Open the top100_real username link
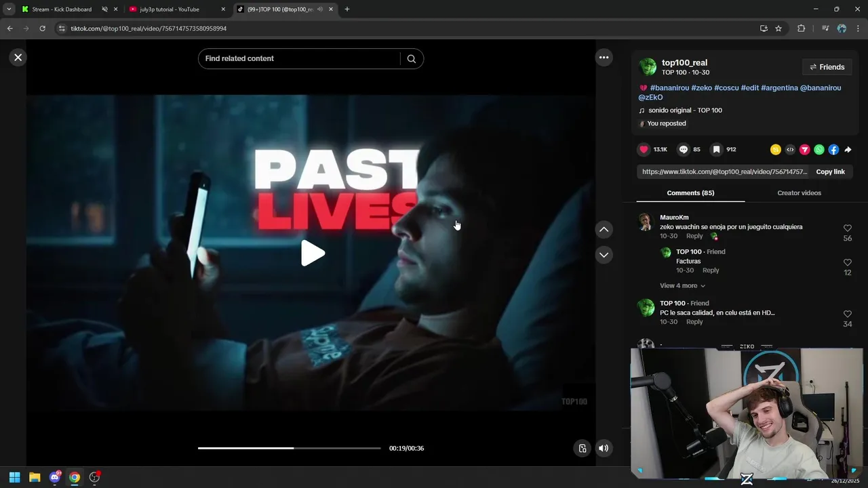868x488 pixels. click(x=684, y=63)
